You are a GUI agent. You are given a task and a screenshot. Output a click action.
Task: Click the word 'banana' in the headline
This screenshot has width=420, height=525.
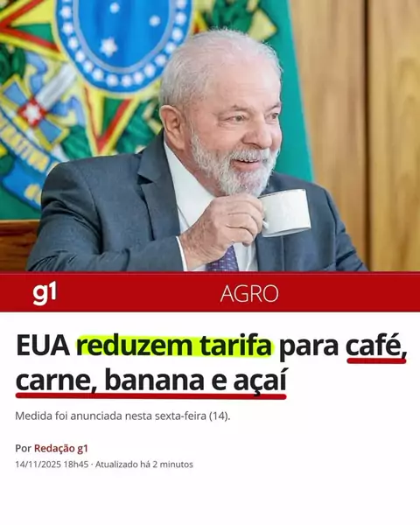coord(154,381)
